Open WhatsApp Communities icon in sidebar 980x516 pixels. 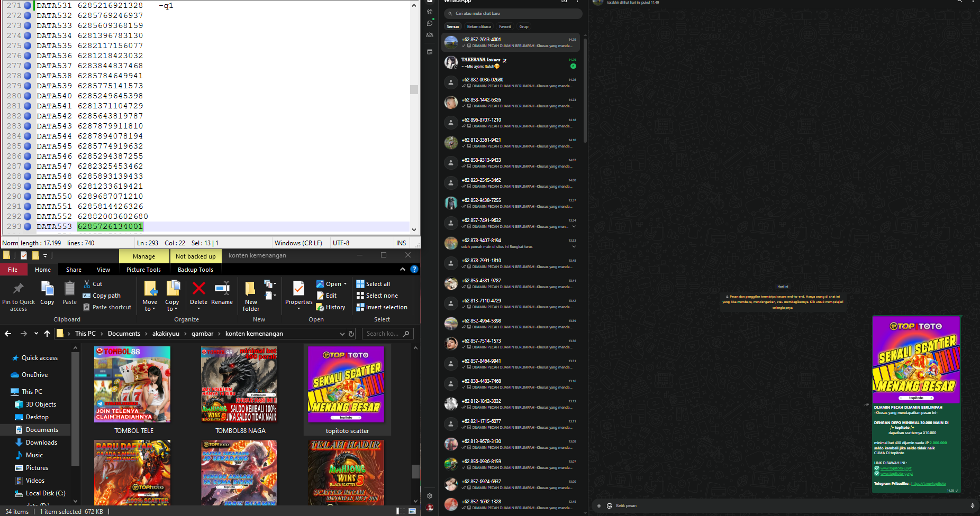click(430, 35)
